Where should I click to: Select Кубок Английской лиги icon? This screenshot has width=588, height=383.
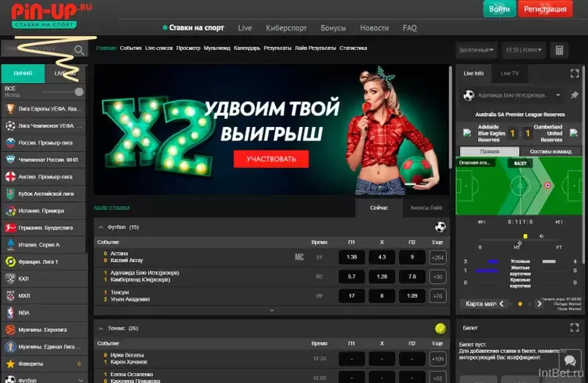coord(10,193)
